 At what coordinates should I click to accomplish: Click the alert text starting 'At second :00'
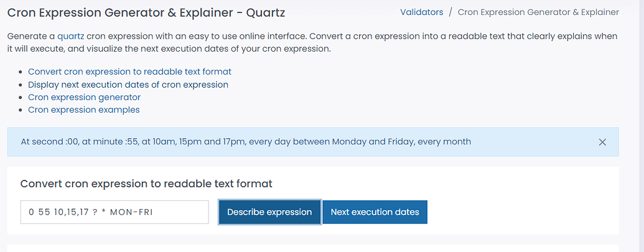[245, 142]
